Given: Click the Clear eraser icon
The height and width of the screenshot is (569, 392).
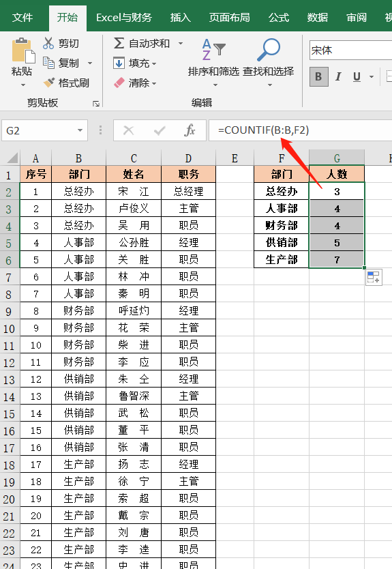Looking at the screenshot, I should pos(119,83).
